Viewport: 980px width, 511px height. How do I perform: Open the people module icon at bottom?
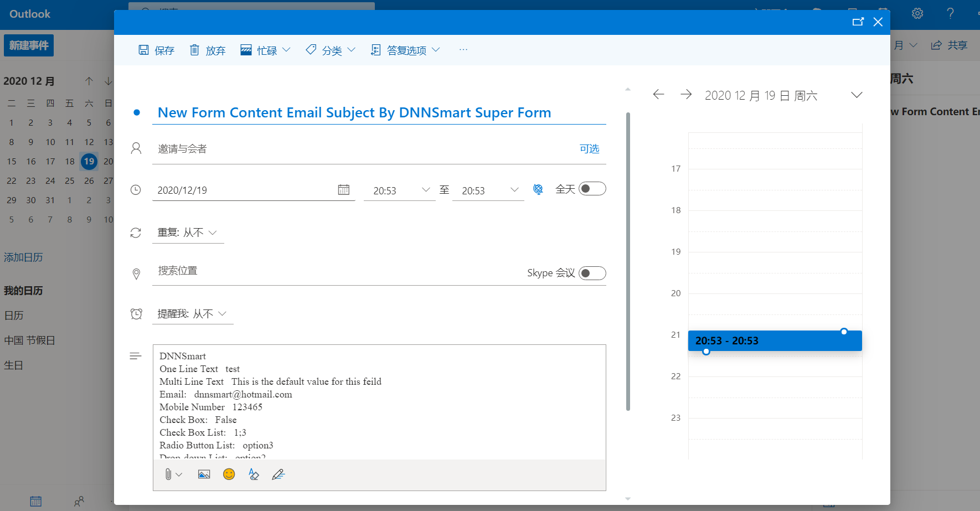(79, 501)
